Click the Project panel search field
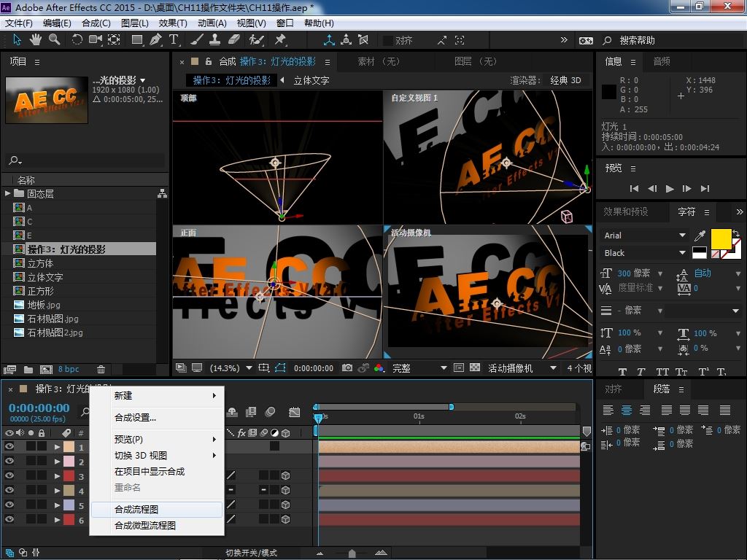Image resolution: width=747 pixels, height=560 pixels. coord(86,160)
